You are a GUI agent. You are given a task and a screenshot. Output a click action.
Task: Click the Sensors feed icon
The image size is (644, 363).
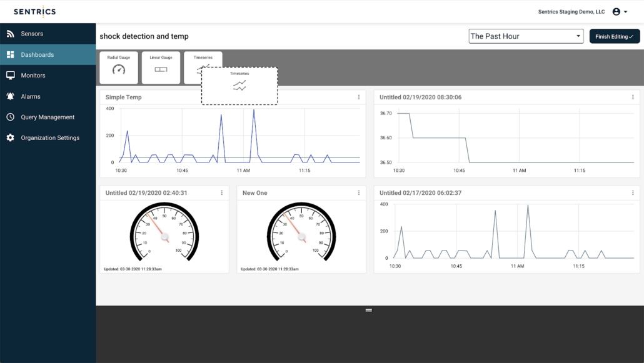point(10,34)
